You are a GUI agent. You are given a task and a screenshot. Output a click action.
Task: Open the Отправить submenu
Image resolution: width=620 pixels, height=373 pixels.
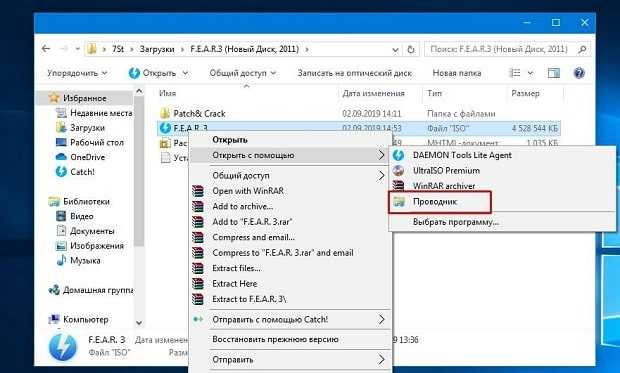[x=290, y=360]
